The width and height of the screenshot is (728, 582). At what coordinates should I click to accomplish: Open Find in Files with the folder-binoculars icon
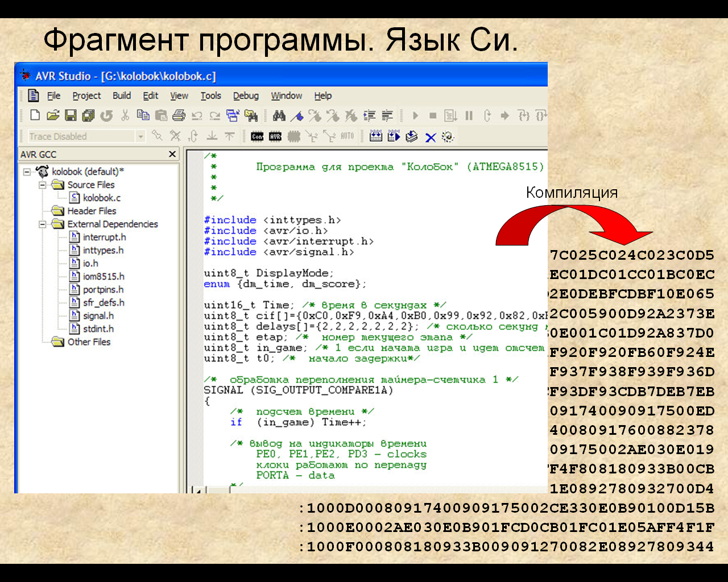pos(251,115)
